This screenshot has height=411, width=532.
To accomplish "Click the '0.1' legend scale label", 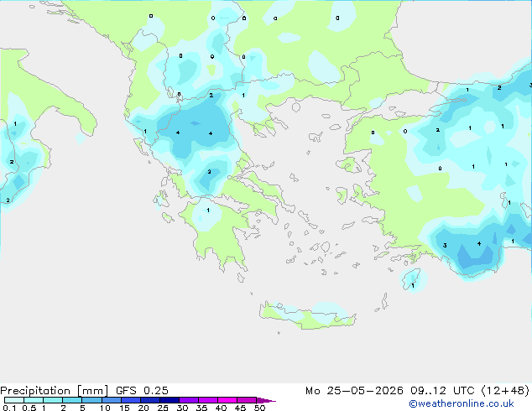I will (x=9, y=408).
